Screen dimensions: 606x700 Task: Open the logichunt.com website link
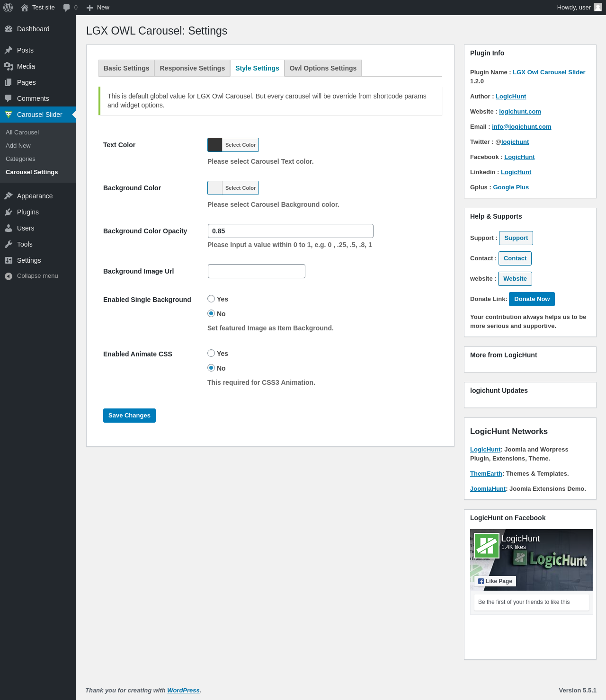[520, 112]
